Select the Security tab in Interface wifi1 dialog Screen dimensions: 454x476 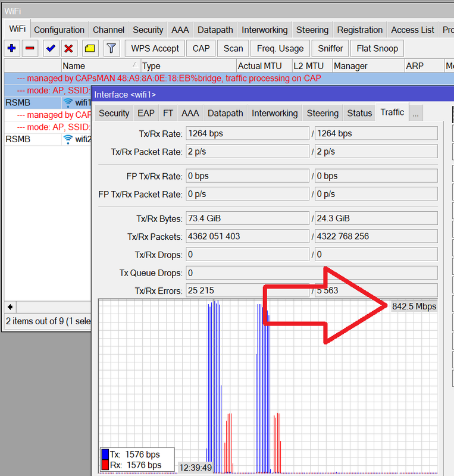114,113
